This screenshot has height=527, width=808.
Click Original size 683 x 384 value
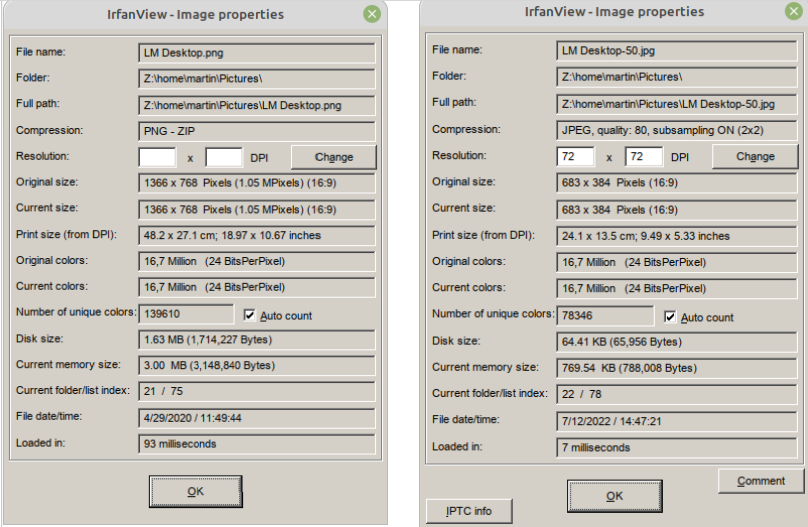[677, 182]
